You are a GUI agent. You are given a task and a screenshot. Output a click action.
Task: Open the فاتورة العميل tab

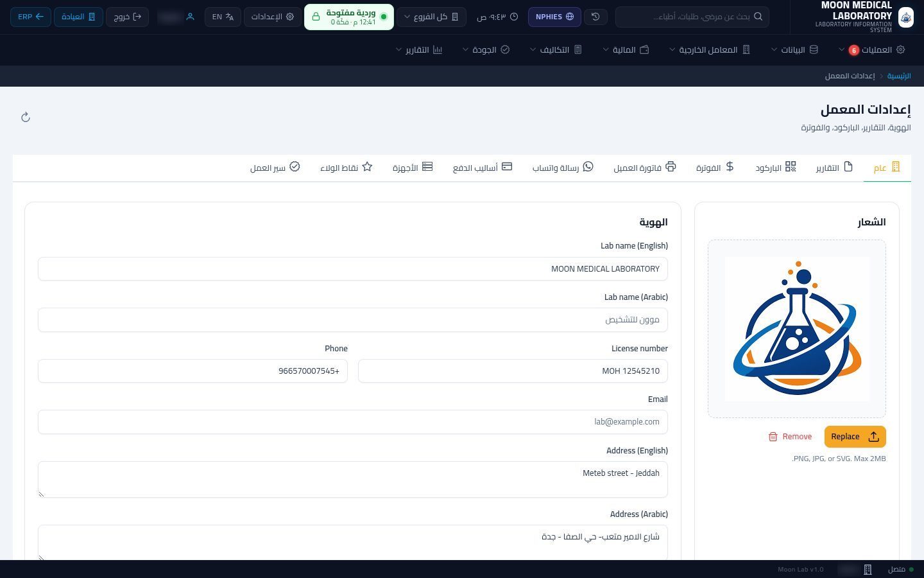644,168
